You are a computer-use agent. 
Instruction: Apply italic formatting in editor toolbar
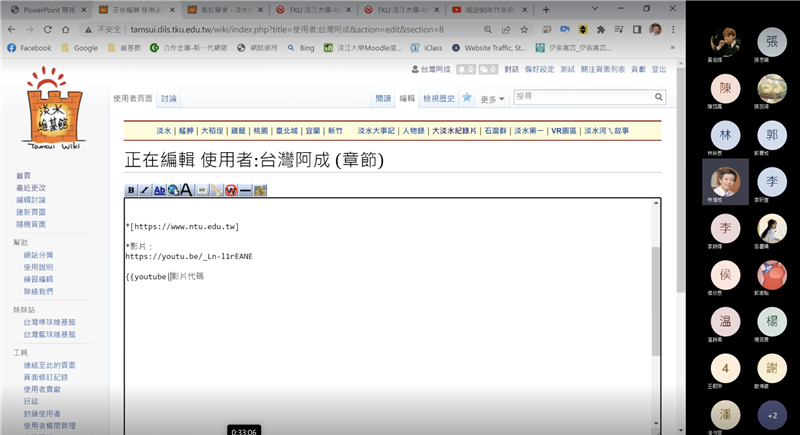point(145,190)
